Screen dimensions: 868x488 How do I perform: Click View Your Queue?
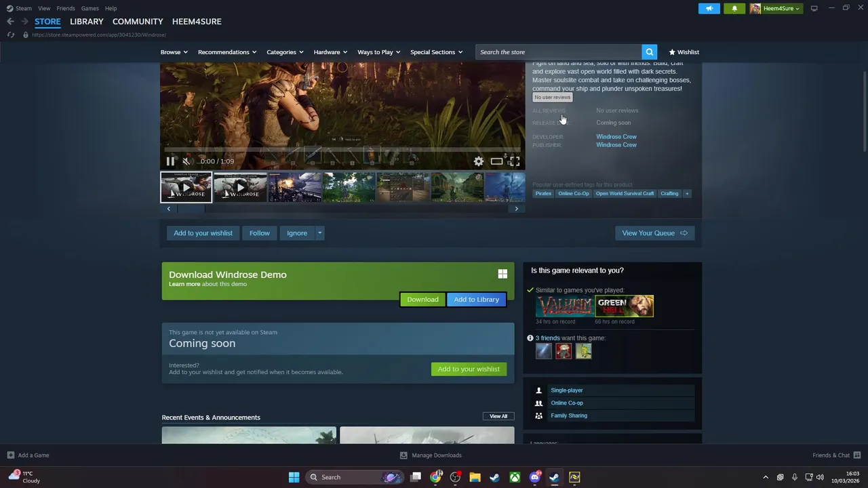654,233
